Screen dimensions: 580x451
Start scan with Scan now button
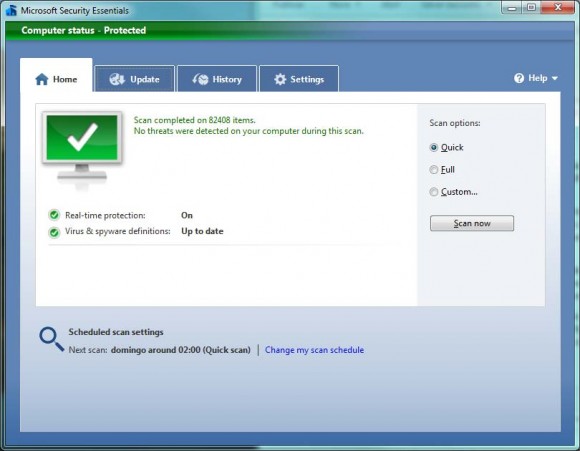(472, 223)
